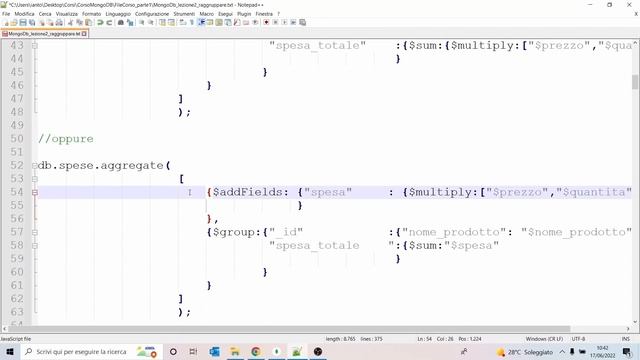
Task: Open Define your language dialog icon
Action: pyautogui.click(x=210, y=23)
